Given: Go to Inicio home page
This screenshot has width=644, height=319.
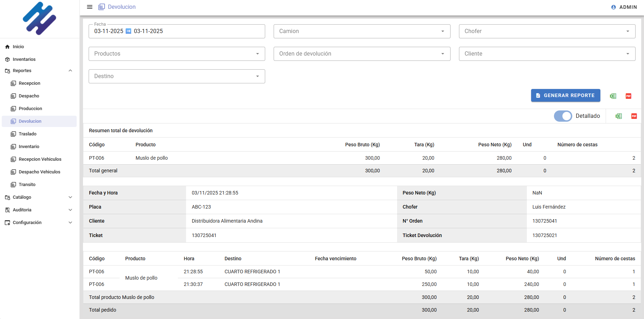Looking at the screenshot, I should (18, 47).
